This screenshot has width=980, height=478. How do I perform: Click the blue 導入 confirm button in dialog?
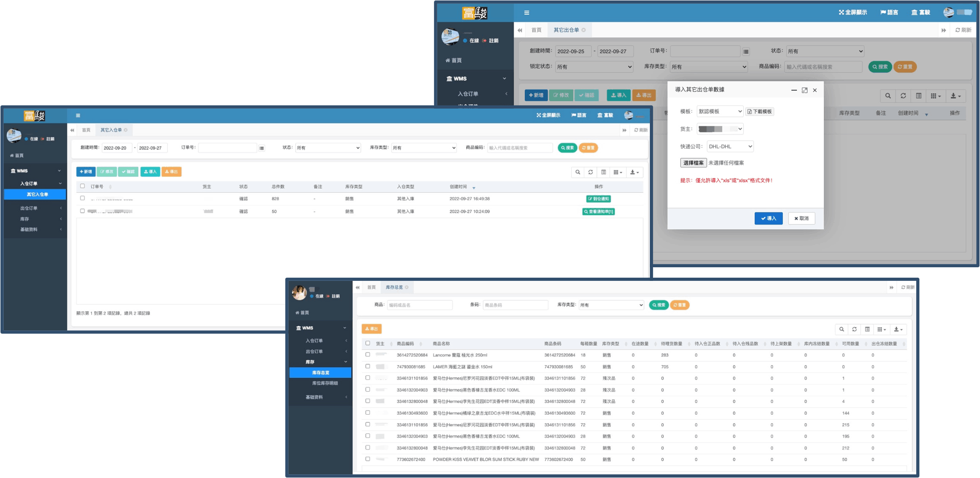(x=768, y=218)
